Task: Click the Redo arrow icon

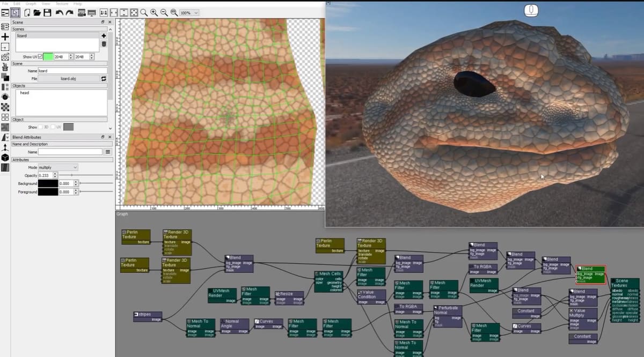Action: pos(70,12)
